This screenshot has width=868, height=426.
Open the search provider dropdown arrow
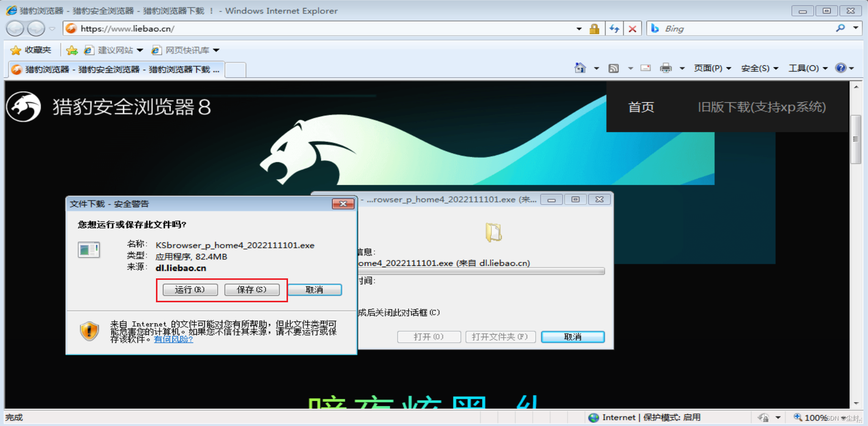tap(856, 28)
